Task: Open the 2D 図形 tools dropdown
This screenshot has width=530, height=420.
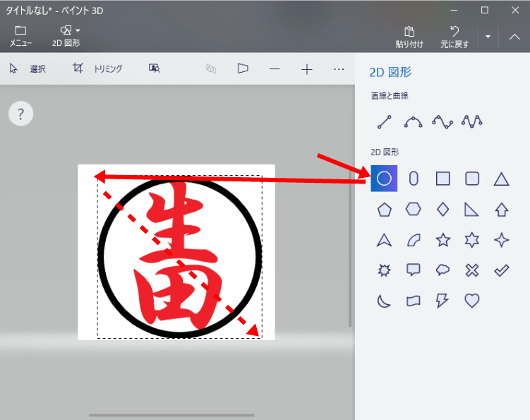Action: pos(67,35)
